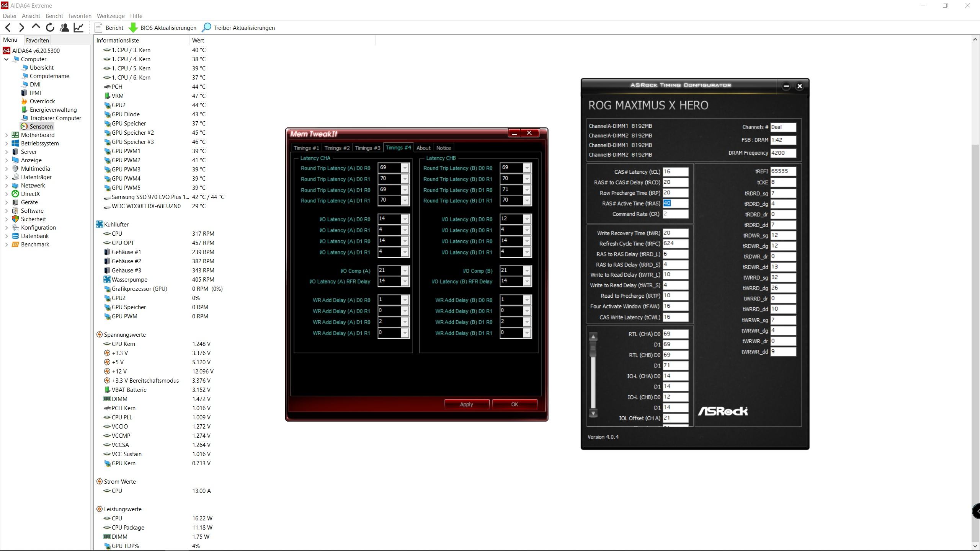Click the Wert column header

click(x=283, y=41)
